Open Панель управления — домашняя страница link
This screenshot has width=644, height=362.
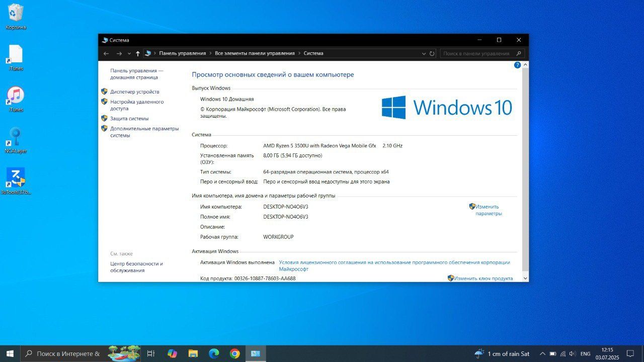point(137,74)
